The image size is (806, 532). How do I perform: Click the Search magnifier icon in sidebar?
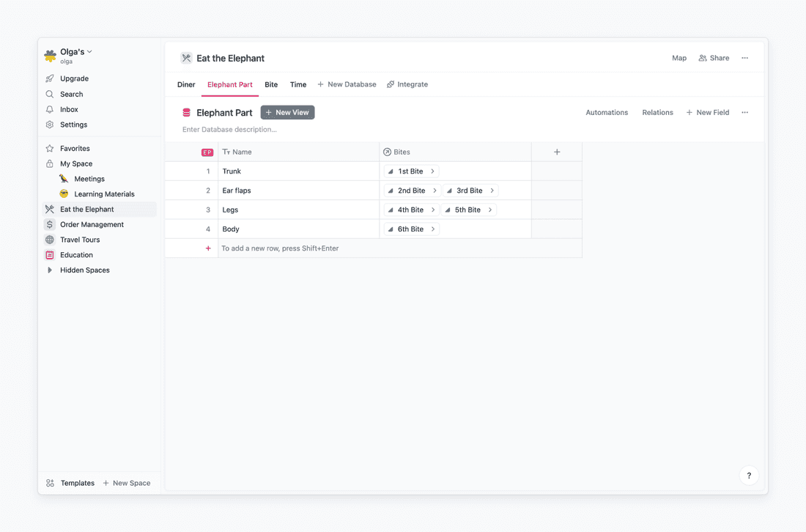[50, 95]
